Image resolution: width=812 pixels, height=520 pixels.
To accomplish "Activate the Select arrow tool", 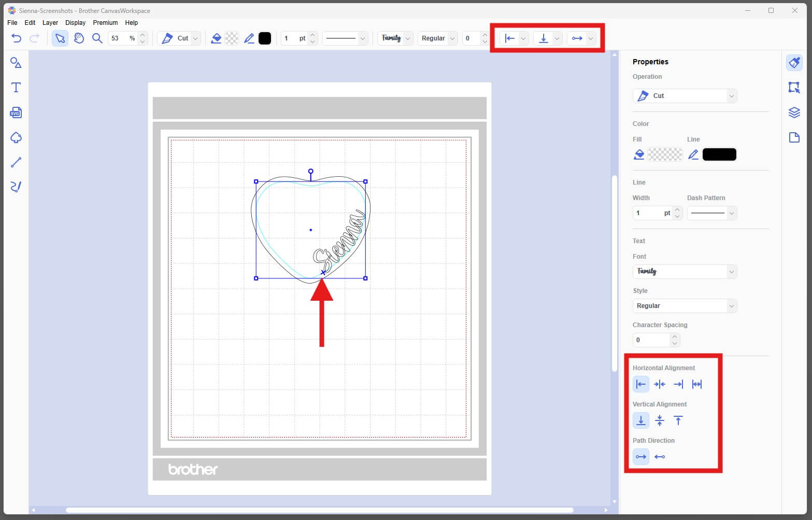I will 60,38.
